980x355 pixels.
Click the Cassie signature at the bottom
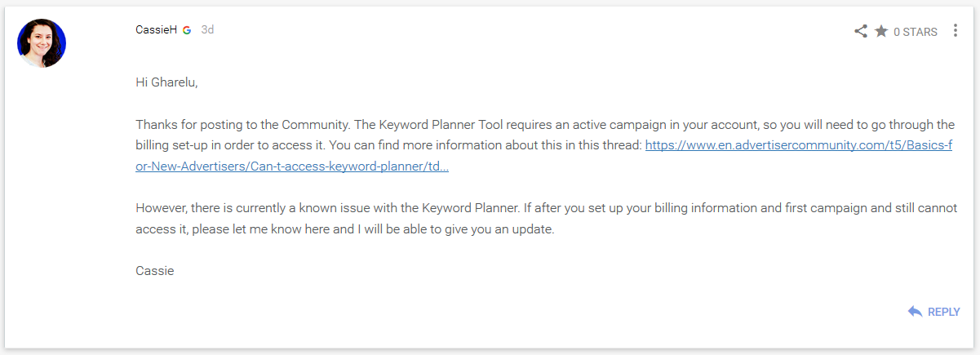coord(154,270)
